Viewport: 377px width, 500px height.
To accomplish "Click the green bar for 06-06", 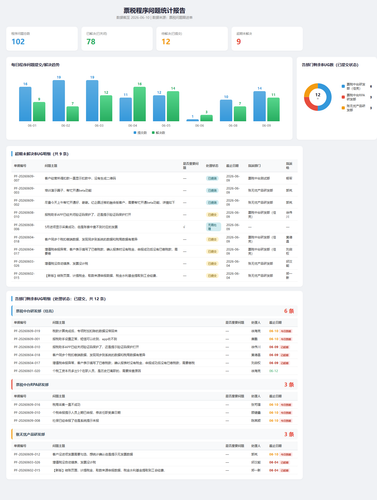I will pyautogui.click(x=206, y=118).
